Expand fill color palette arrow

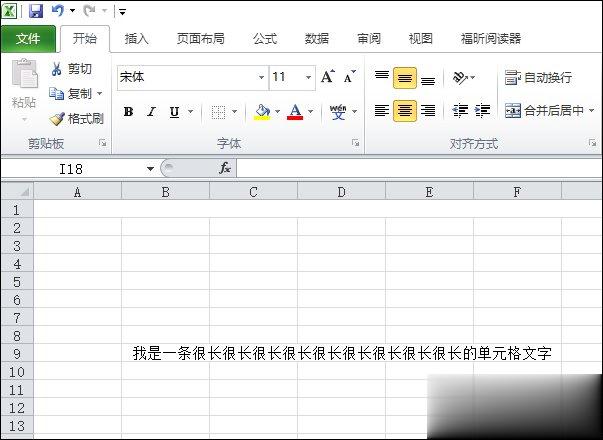[x=278, y=112]
